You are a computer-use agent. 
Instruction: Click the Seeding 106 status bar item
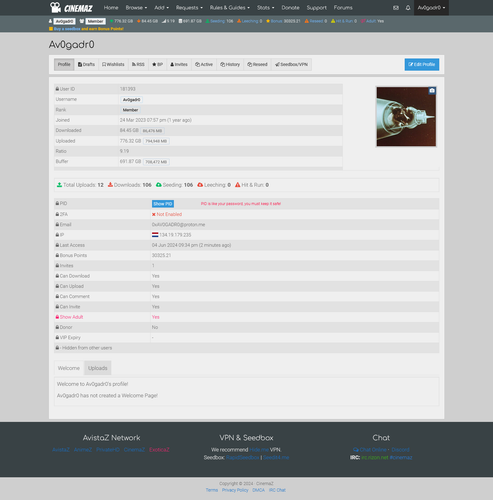[x=219, y=21]
